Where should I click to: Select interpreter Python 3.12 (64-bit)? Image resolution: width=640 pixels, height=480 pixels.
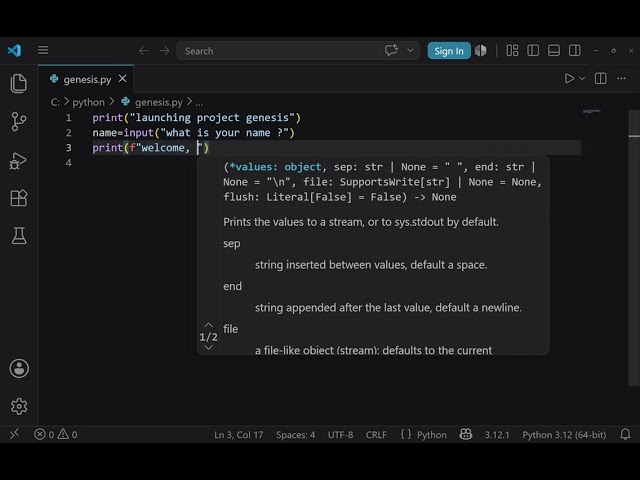point(564,435)
